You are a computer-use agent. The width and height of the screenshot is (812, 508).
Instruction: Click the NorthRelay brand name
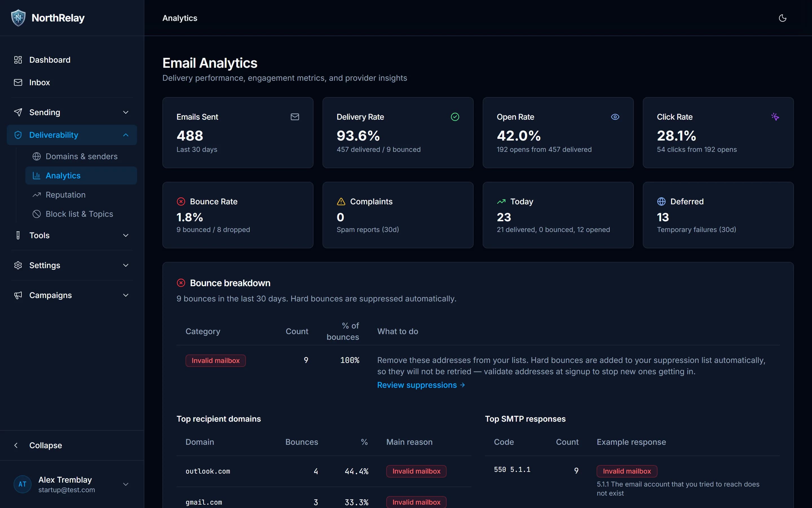[x=58, y=18]
